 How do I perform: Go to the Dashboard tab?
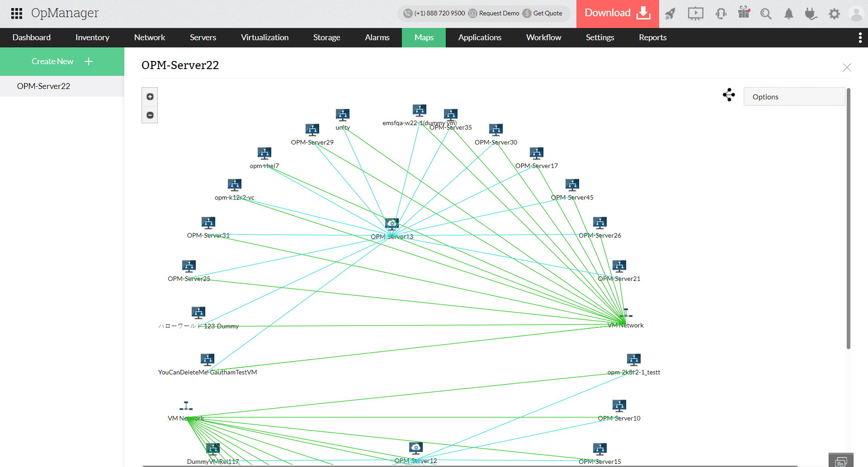(x=32, y=37)
